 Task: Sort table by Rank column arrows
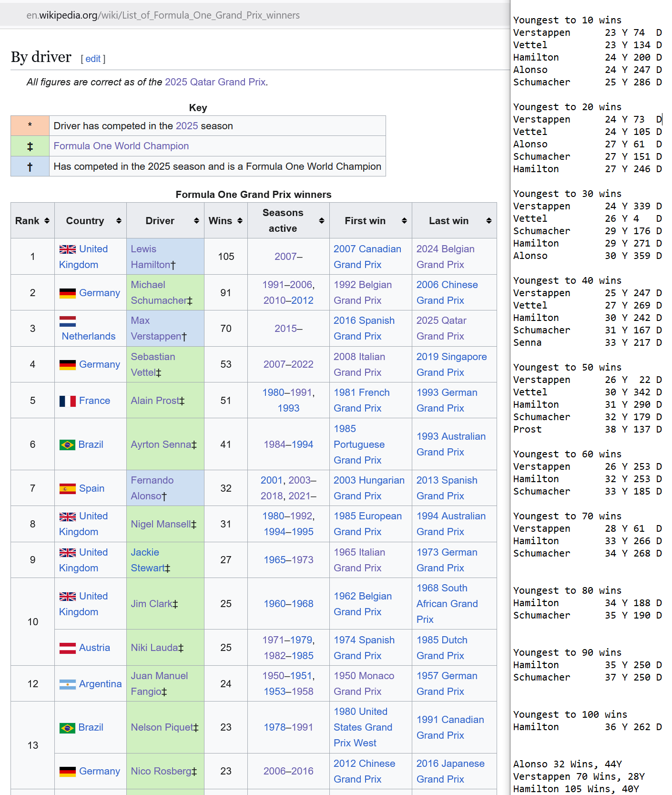(x=47, y=221)
